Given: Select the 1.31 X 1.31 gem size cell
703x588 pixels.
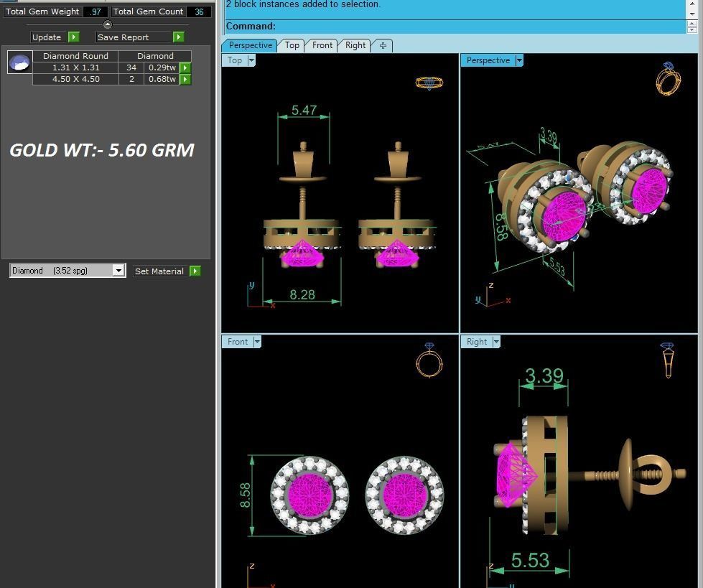Looking at the screenshot, I should click(x=76, y=67).
